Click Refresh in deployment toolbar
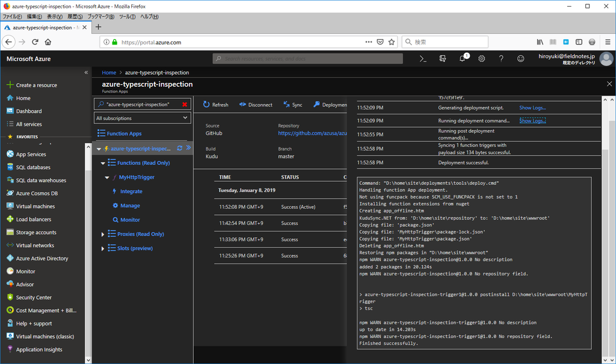This screenshot has height=364, width=616. [216, 105]
